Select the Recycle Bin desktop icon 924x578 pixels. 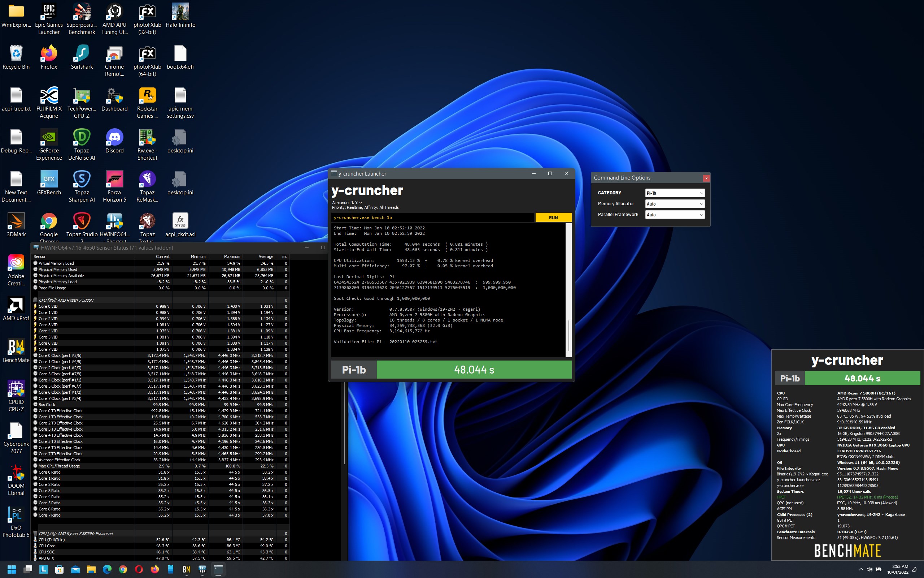coord(16,58)
